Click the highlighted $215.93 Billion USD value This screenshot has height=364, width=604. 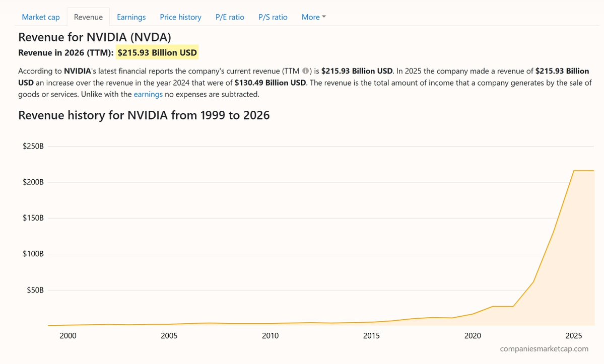(157, 53)
